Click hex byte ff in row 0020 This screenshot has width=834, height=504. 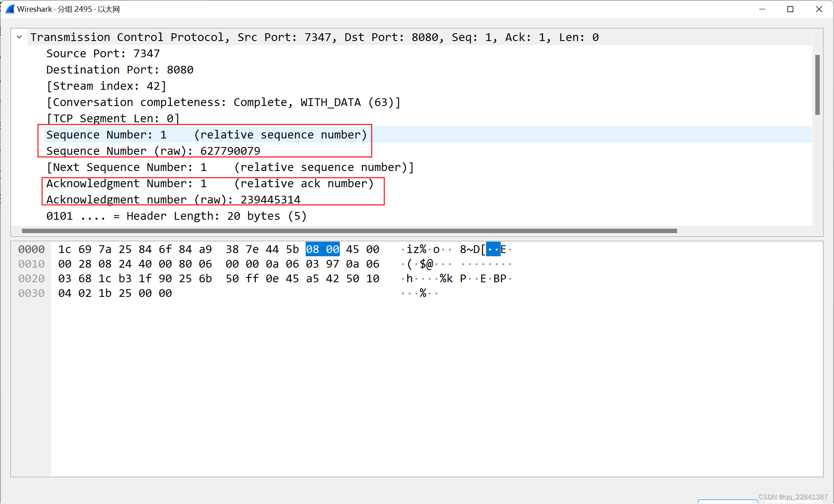pos(252,278)
